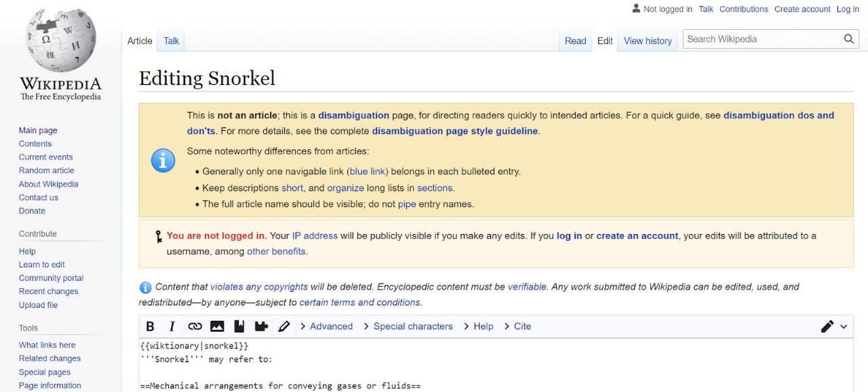Open the Special pages link
Image resolution: width=868 pixels, height=392 pixels.
click(x=45, y=372)
